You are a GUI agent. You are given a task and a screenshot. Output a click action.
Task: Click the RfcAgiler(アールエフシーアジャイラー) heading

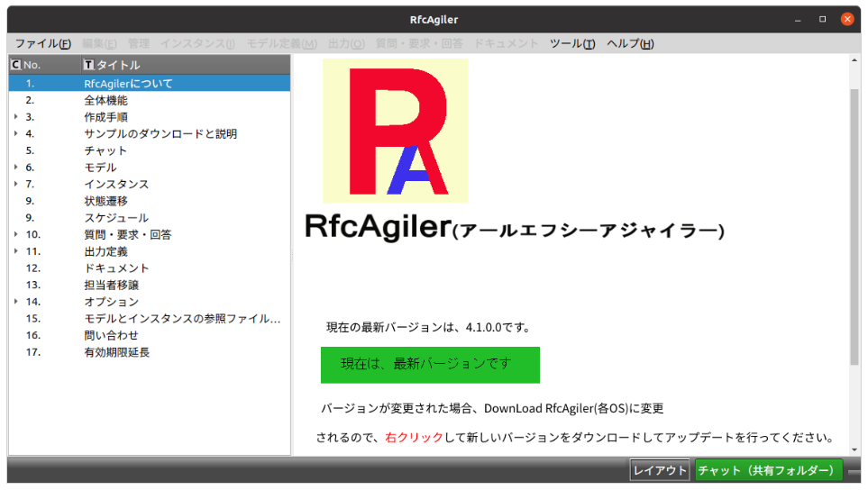(x=515, y=227)
